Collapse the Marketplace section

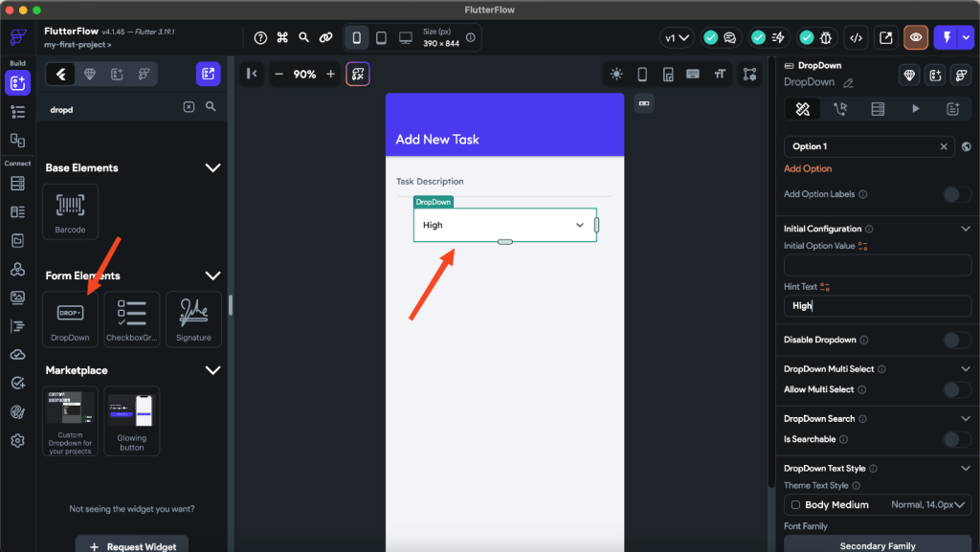pyautogui.click(x=212, y=370)
